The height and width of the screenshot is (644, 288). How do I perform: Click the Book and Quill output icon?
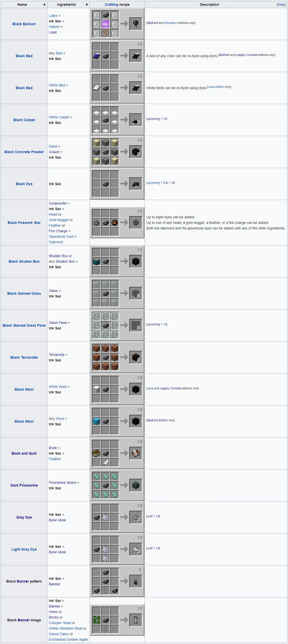[x=136, y=453]
